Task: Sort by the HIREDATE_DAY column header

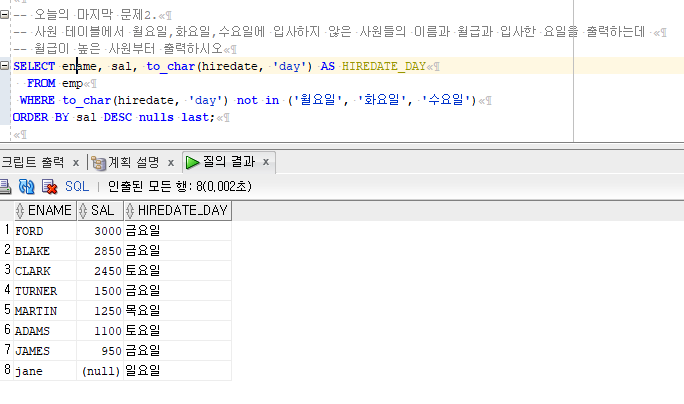Action: pos(178,210)
